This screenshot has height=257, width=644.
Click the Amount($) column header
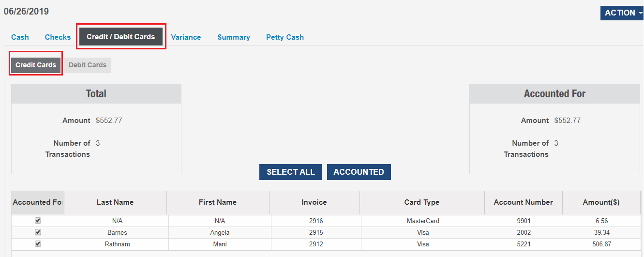601,202
